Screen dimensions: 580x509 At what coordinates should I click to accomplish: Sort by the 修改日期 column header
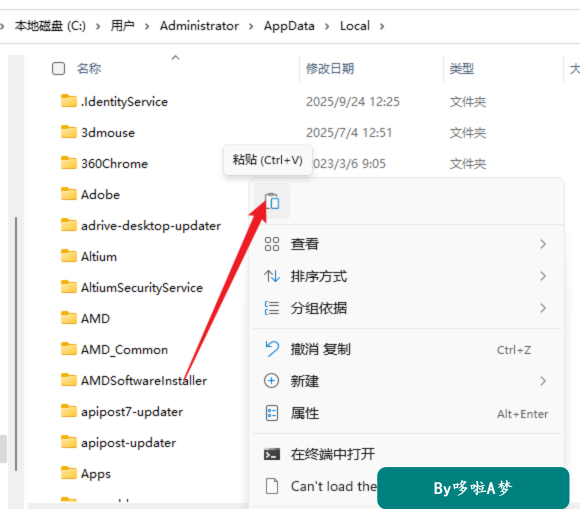click(330, 68)
